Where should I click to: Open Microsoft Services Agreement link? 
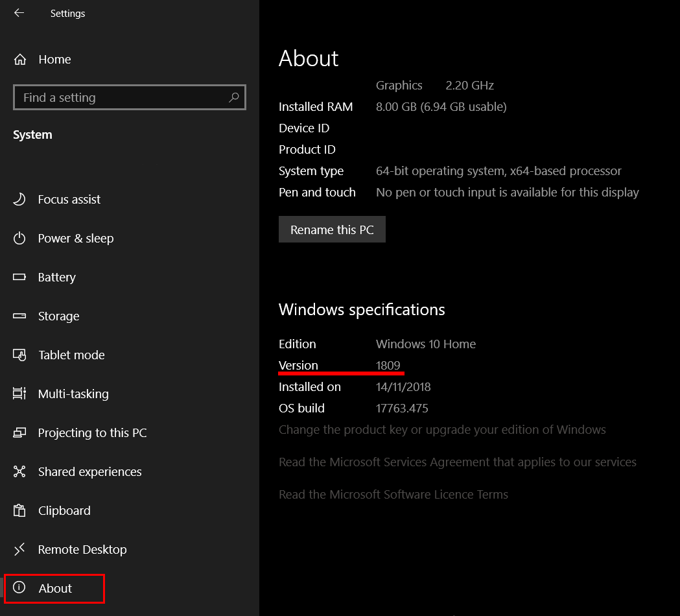(x=458, y=462)
